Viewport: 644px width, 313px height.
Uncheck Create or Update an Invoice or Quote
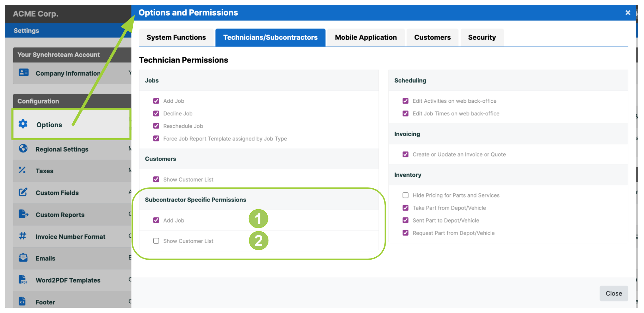click(x=405, y=154)
